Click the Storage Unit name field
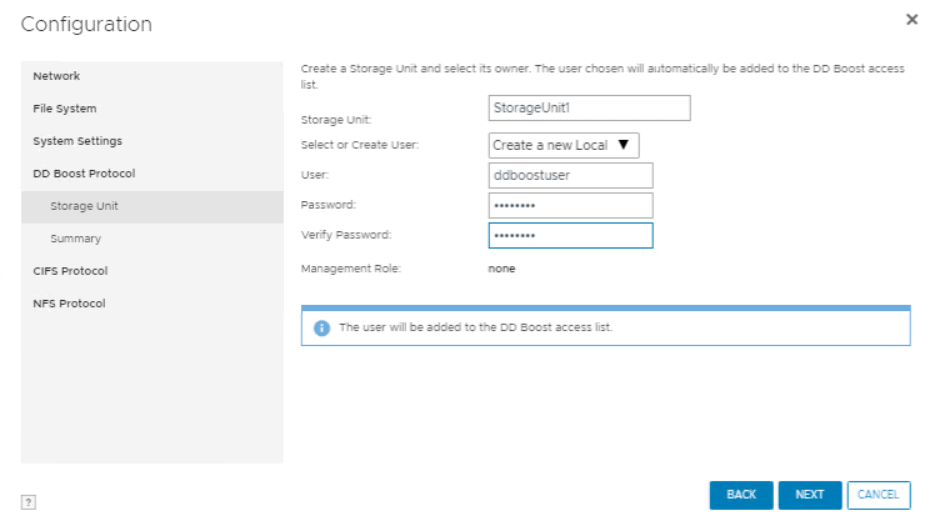Image resolution: width=930 pixels, height=526 pixels. [x=589, y=108]
